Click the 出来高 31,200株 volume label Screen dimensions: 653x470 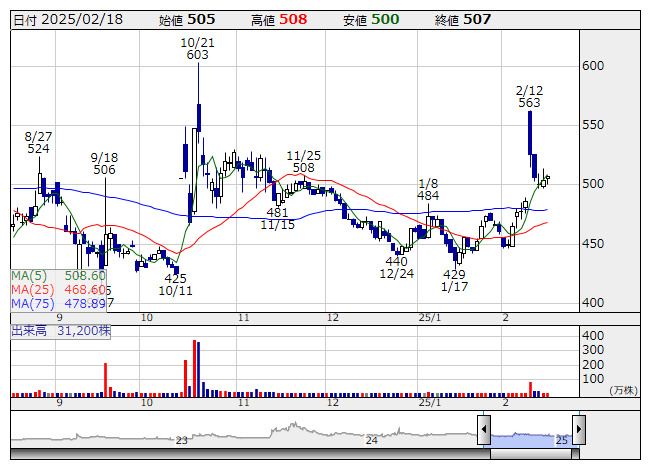click(x=61, y=331)
